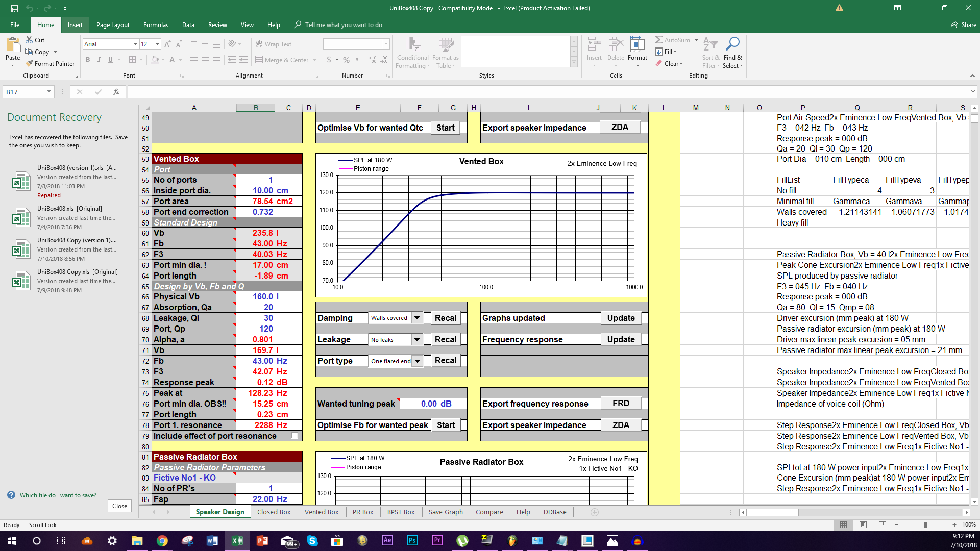Click the Paste clipboard icon
The height and width of the screenshot is (551, 980).
[13, 45]
